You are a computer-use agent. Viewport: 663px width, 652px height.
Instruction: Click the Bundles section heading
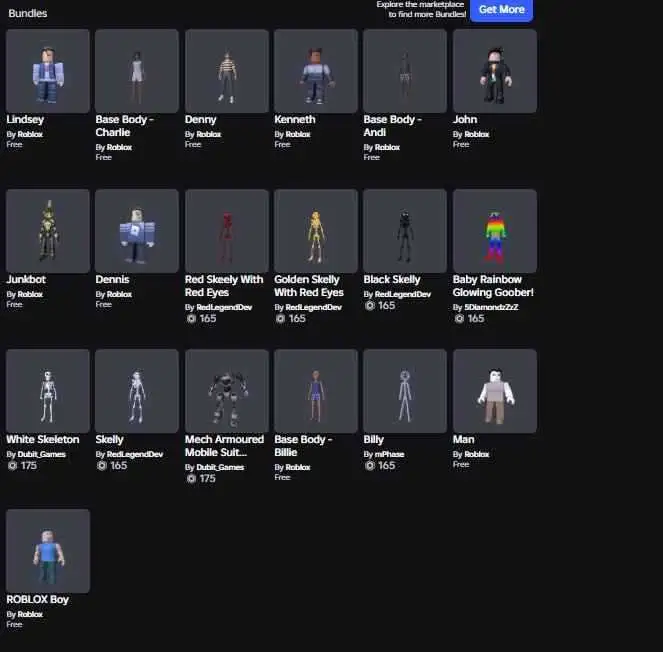(x=27, y=13)
